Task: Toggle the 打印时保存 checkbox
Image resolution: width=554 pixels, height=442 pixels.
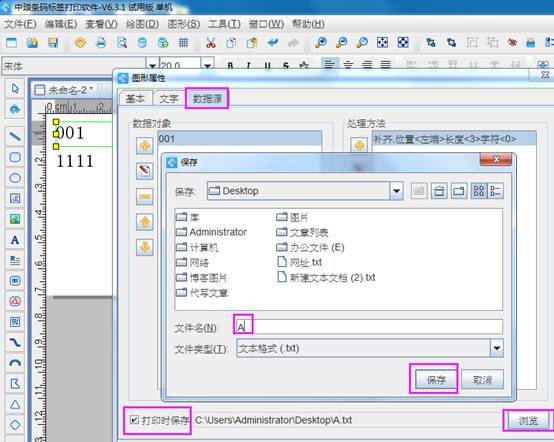Action: coord(134,420)
